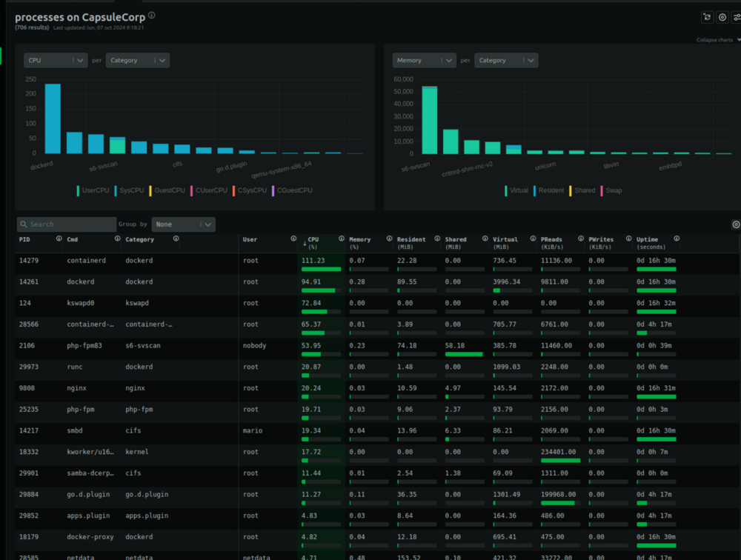The width and height of the screenshot is (741, 560).
Task: Click user mario in smbd row
Action: click(253, 430)
